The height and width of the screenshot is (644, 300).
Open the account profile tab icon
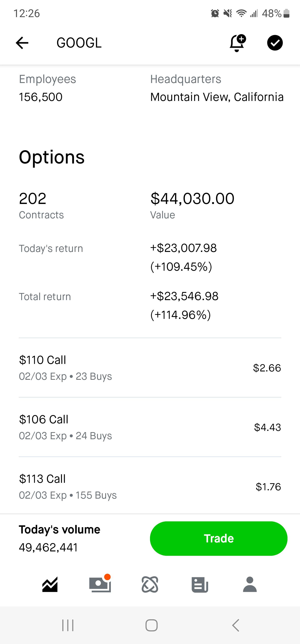point(250,585)
